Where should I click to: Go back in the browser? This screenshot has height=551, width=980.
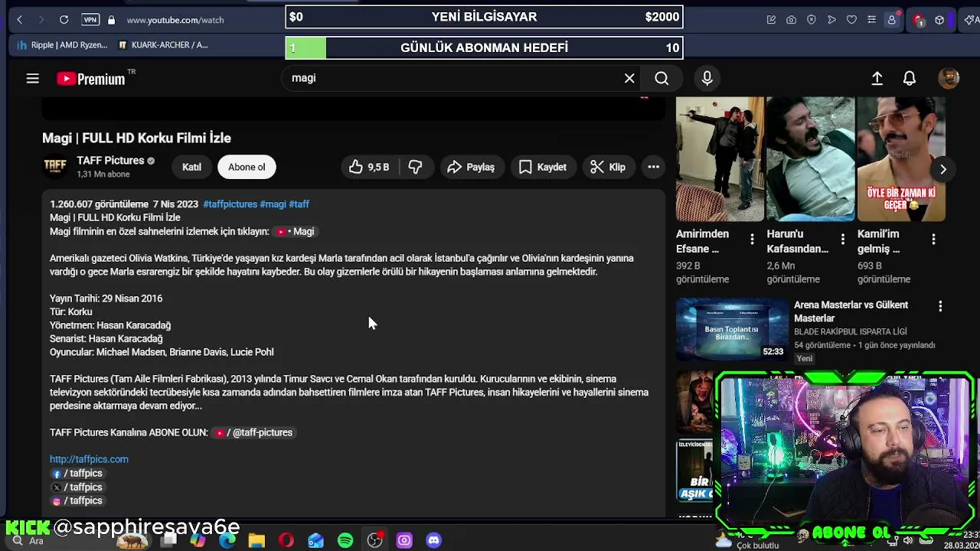pyautogui.click(x=20, y=20)
